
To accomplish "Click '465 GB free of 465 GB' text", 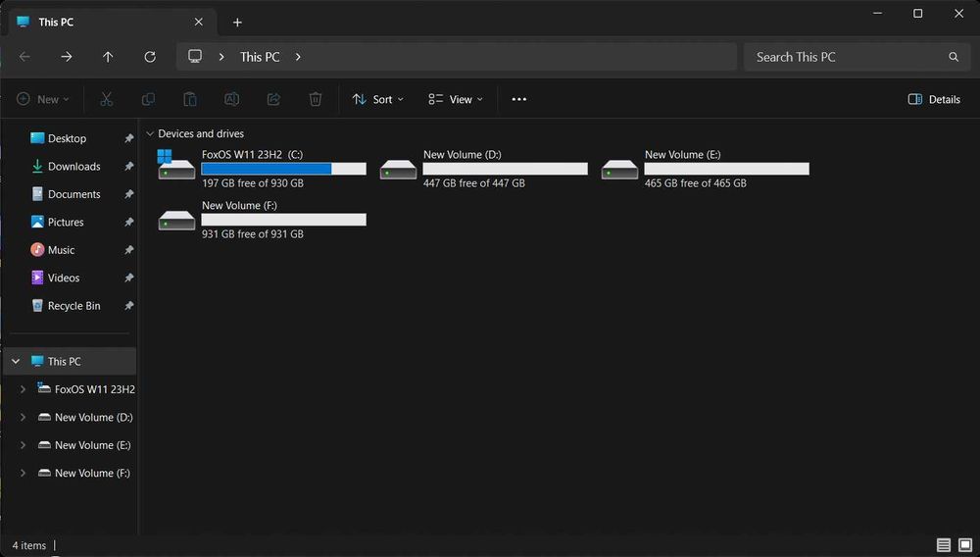I will click(696, 183).
